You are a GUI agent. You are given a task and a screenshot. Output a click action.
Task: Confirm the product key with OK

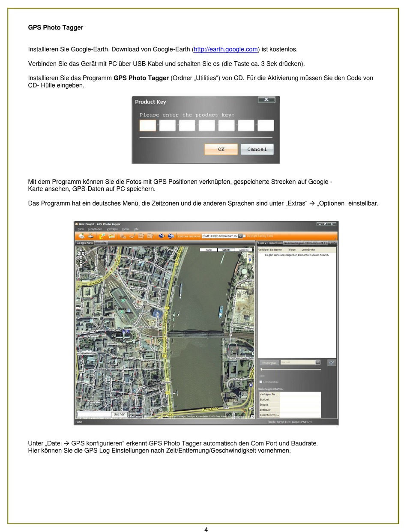click(221, 149)
